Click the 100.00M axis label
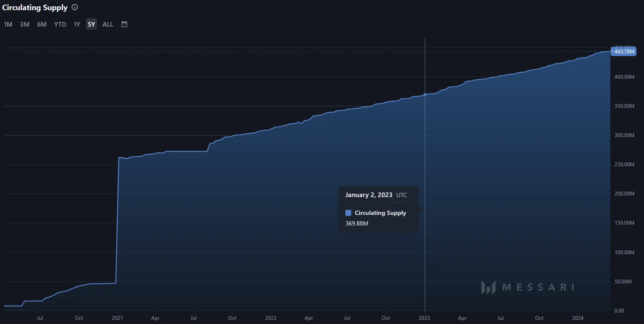 [625, 252]
